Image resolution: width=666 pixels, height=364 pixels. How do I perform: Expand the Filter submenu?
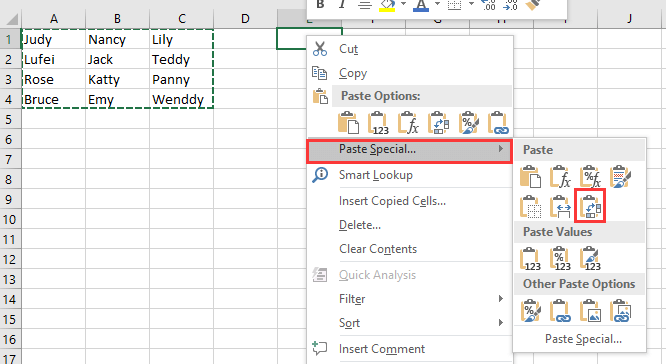coord(409,299)
